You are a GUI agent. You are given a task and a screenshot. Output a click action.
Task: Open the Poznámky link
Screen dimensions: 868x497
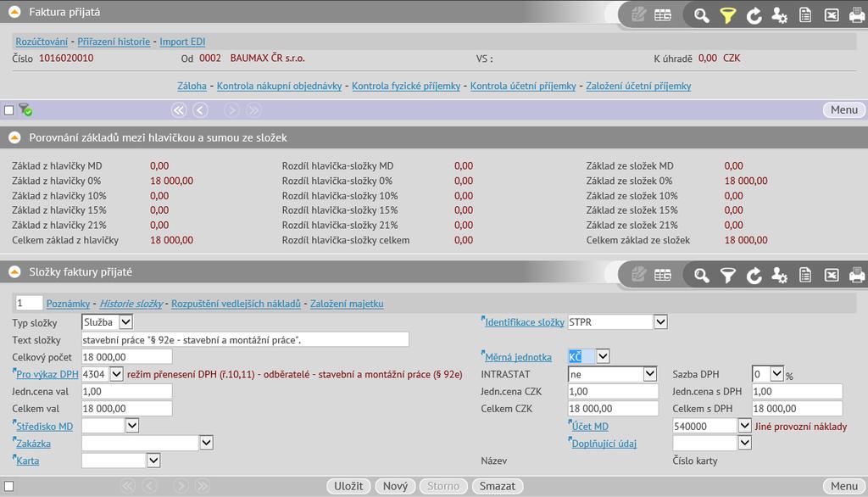[68, 304]
